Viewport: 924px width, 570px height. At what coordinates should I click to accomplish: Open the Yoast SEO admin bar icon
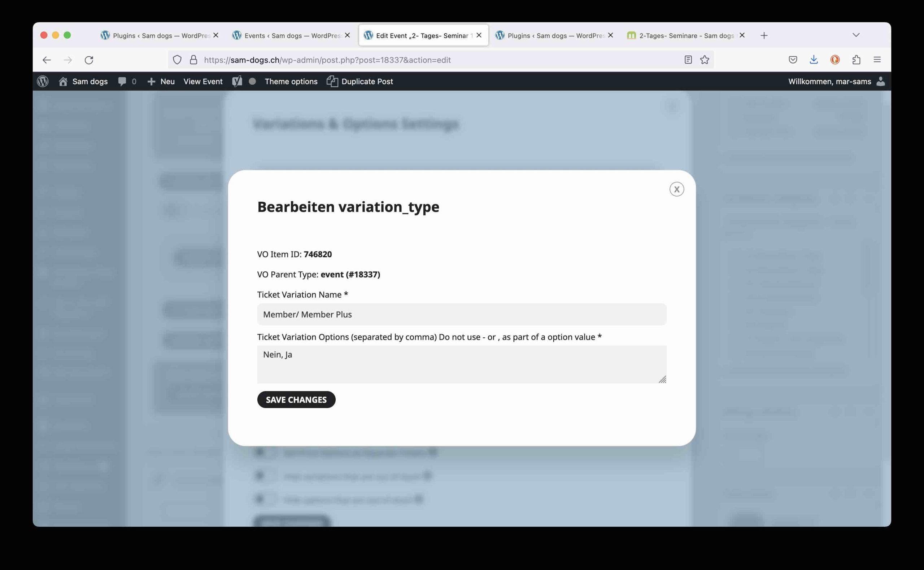click(237, 82)
